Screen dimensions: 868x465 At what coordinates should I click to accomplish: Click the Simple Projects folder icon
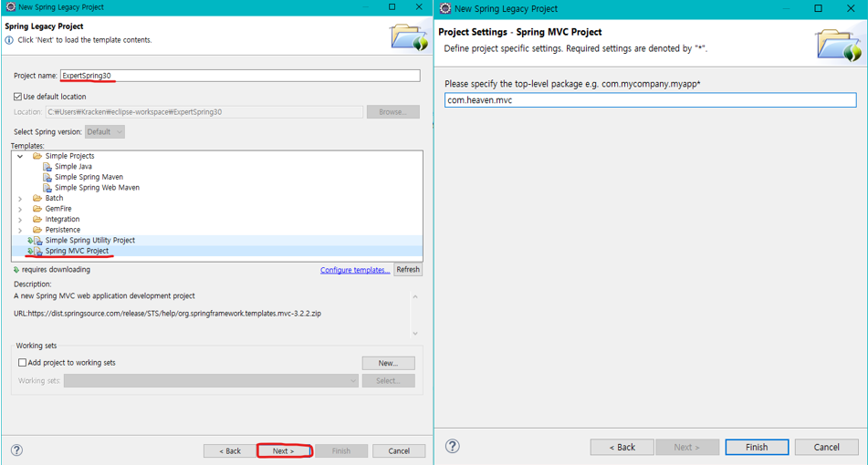tap(37, 156)
